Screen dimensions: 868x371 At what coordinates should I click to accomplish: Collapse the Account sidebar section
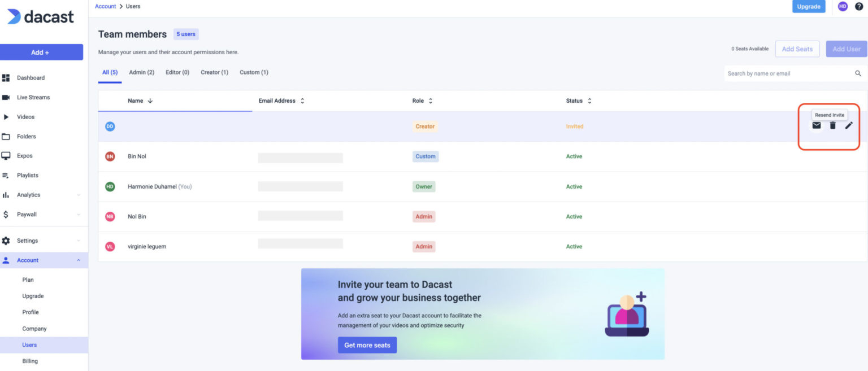coord(78,260)
